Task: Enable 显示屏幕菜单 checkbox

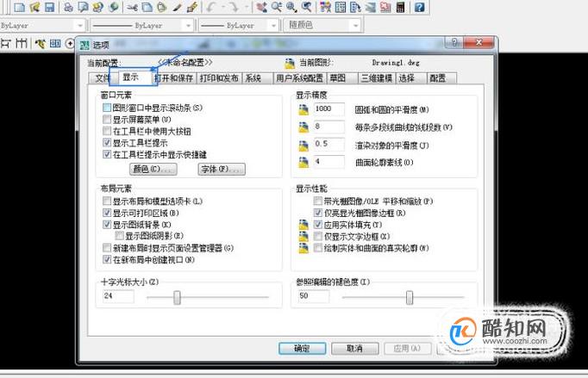Action: (107, 120)
